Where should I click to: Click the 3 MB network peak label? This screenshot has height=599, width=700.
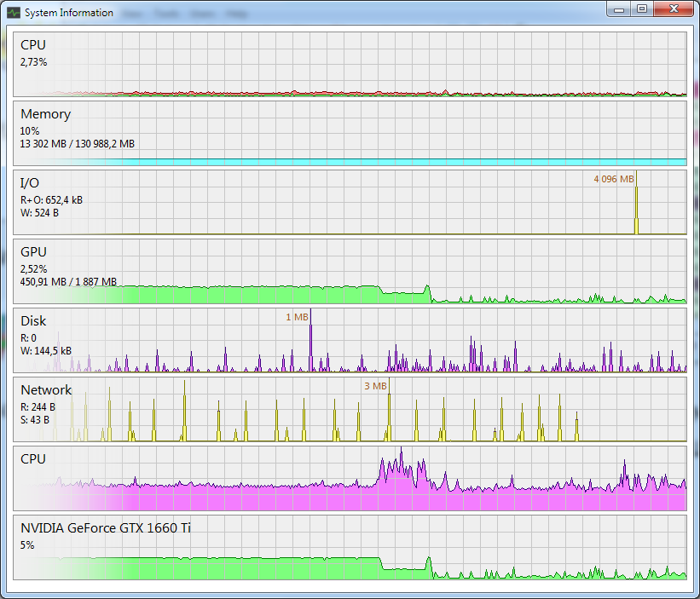tap(375, 386)
